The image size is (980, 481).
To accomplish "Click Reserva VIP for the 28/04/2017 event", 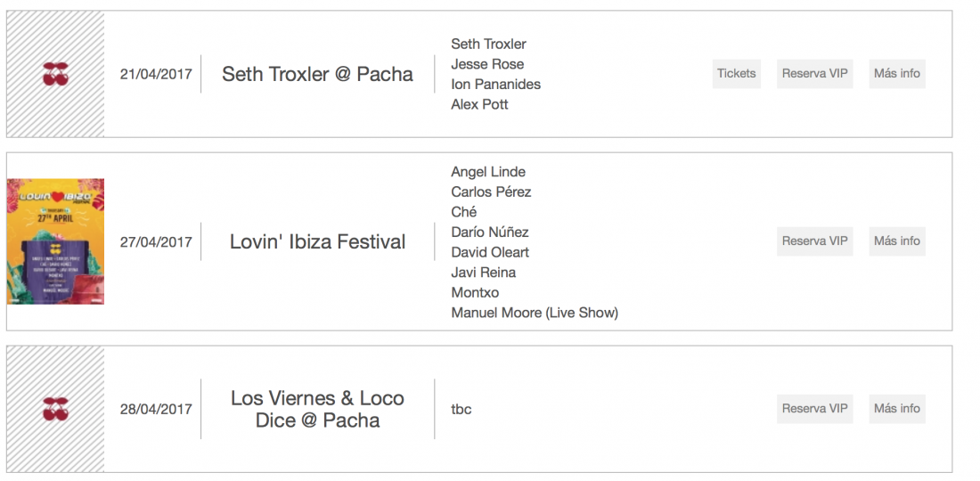I will point(814,409).
